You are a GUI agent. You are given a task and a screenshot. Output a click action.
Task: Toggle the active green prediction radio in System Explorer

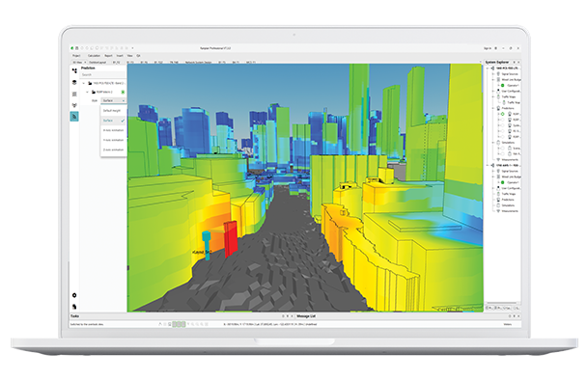click(502, 114)
